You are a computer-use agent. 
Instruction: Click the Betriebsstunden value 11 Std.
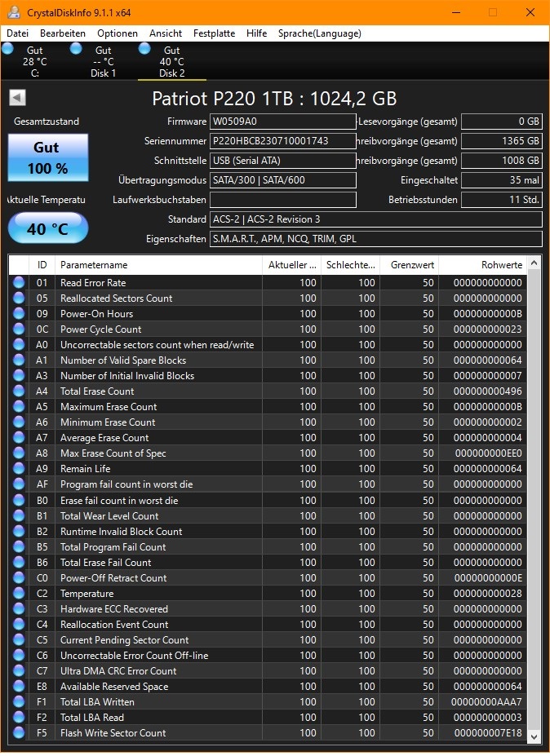[x=502, y=200]
